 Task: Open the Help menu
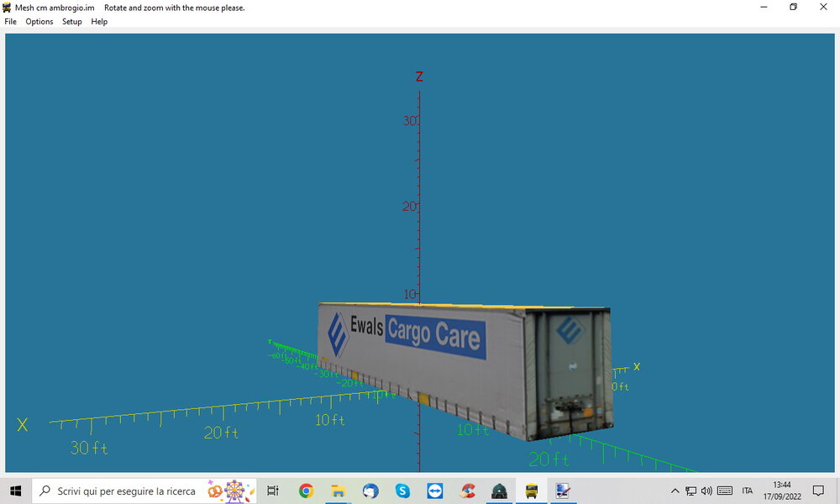click(x=99, y=22)
